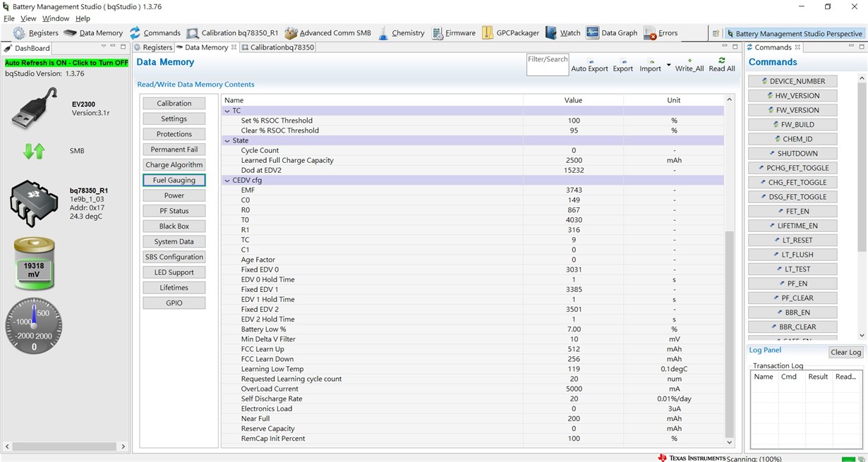This screenshot has height=462, width=868.
Task: Click Read All in Data Memory
Action: 721,65
